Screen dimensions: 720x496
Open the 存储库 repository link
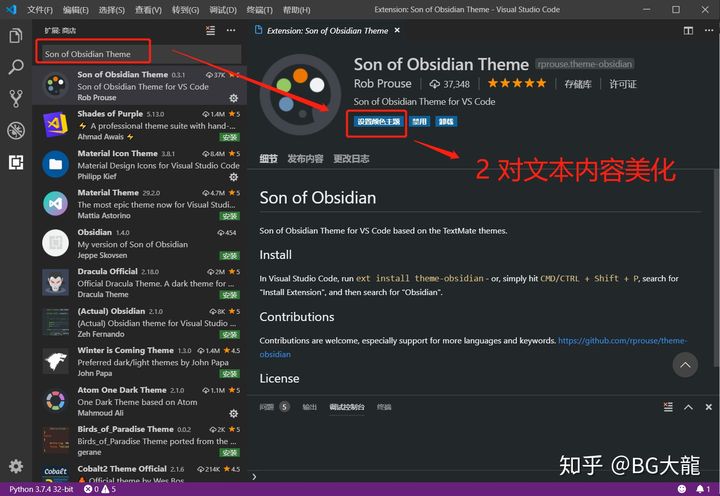(x=578, y=84)
